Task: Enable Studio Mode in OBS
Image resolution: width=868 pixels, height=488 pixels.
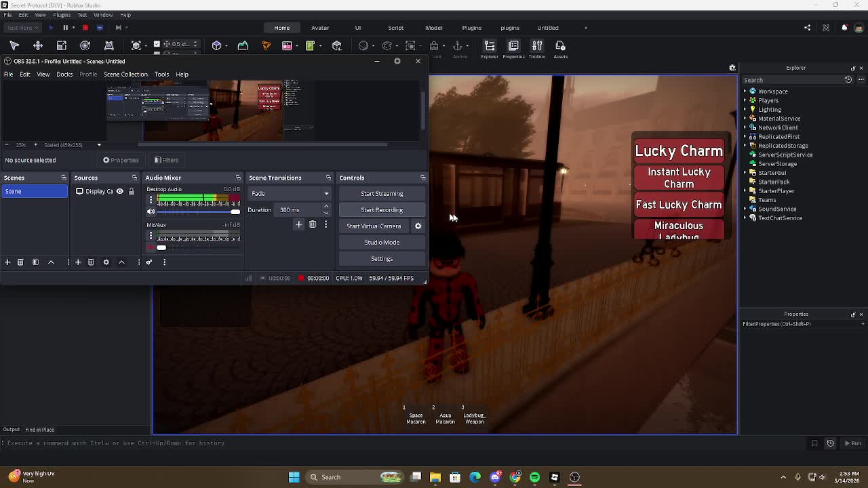Action: [382, 243]
